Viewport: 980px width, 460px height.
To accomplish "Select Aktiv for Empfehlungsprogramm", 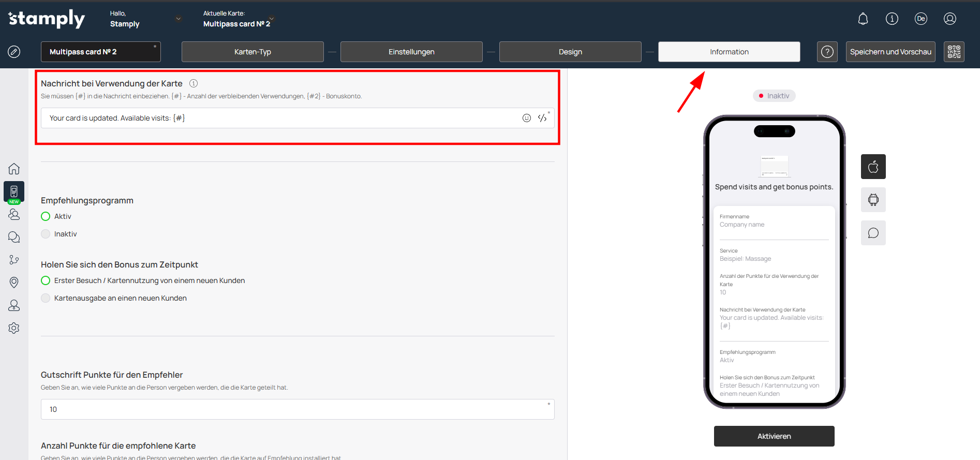I will pos(46,216).
